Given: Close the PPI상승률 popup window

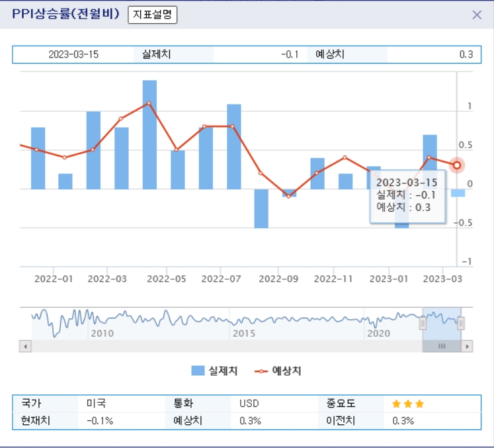Looking at the screenshot, I should point(477,15).
